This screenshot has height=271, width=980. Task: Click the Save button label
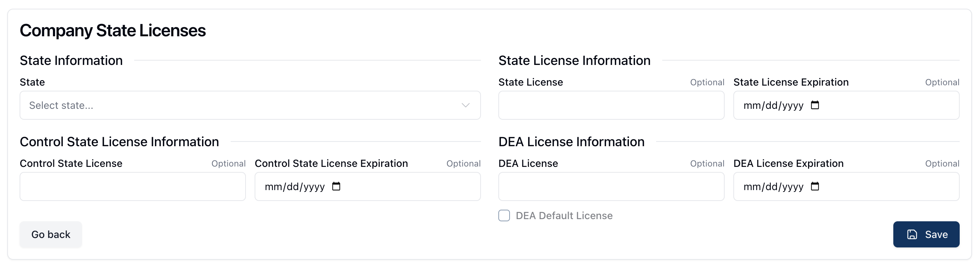coord(936,234)
